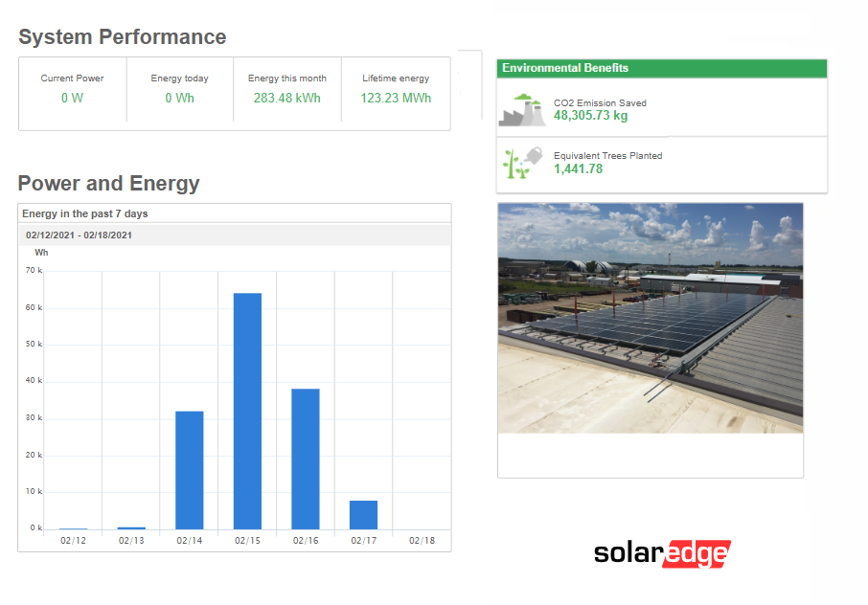Select the 02/14 energy bar
868x605 pixels.
[x=189, y=469]
